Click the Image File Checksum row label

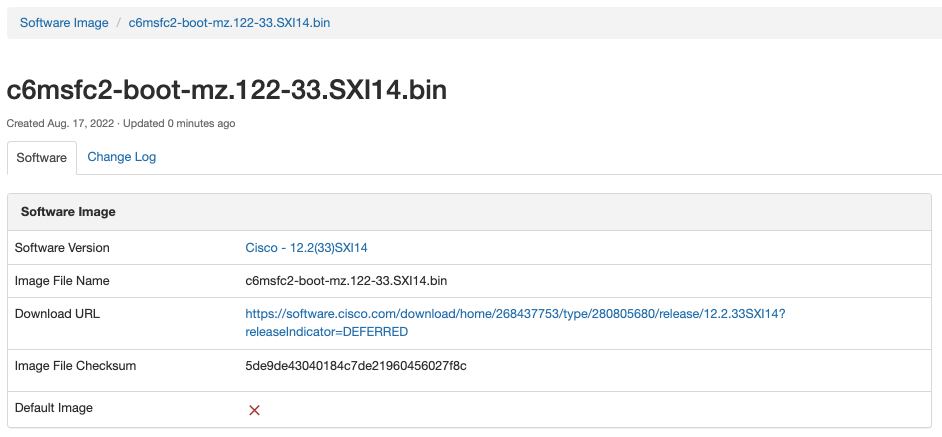[x=75, y=366]
